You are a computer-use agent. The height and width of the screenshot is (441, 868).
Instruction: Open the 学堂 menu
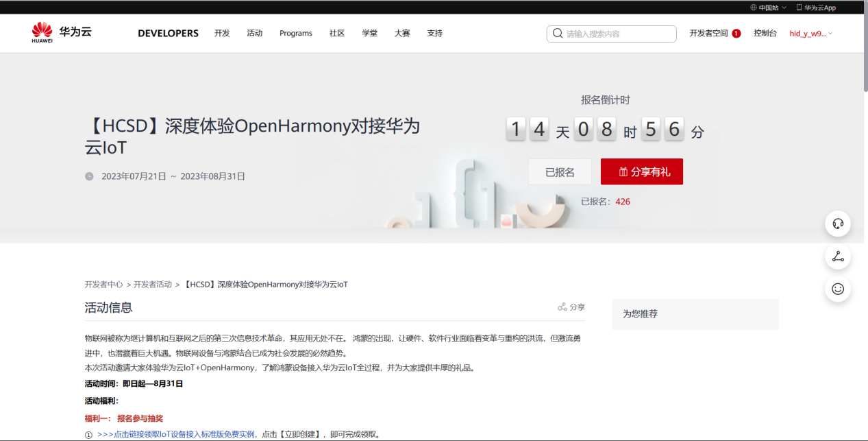click(370, 33)
